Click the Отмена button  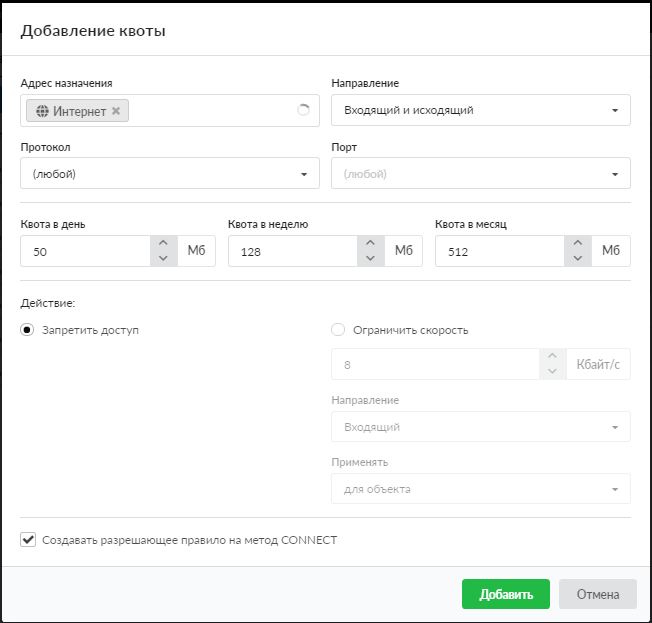tap(598, 594)
